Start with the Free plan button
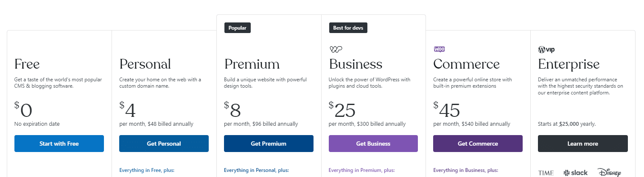The width and height of the screenshot is (644, 177). [59, 144]
